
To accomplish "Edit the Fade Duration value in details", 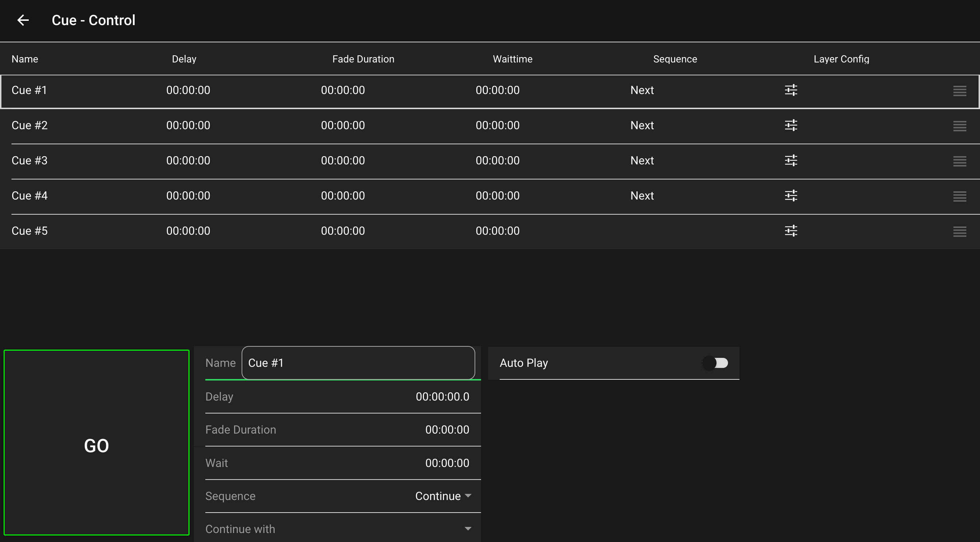I will [447, 430].
